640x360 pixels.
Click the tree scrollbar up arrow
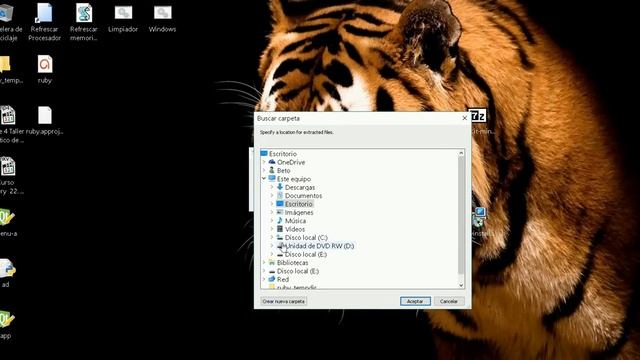[461, 153]
